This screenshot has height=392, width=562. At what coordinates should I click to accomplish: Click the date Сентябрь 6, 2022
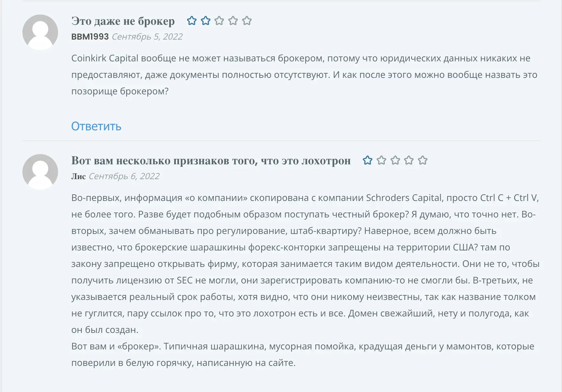click(124, 176)
